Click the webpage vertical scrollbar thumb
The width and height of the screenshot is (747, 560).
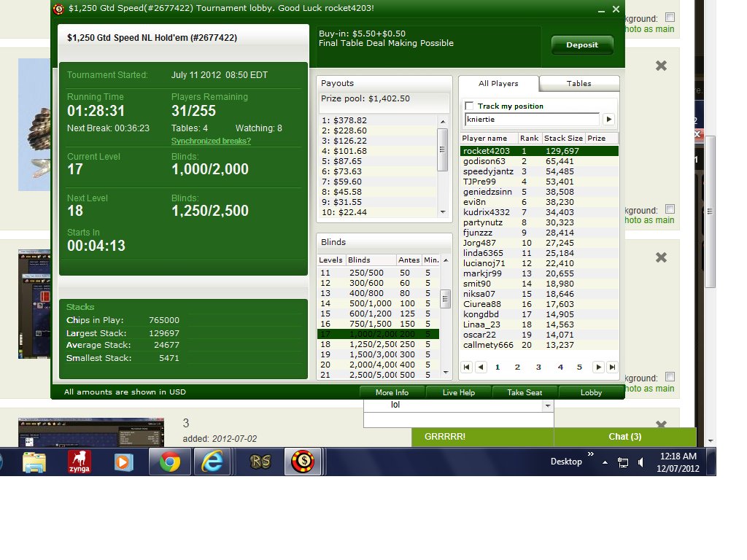point(710,212)
